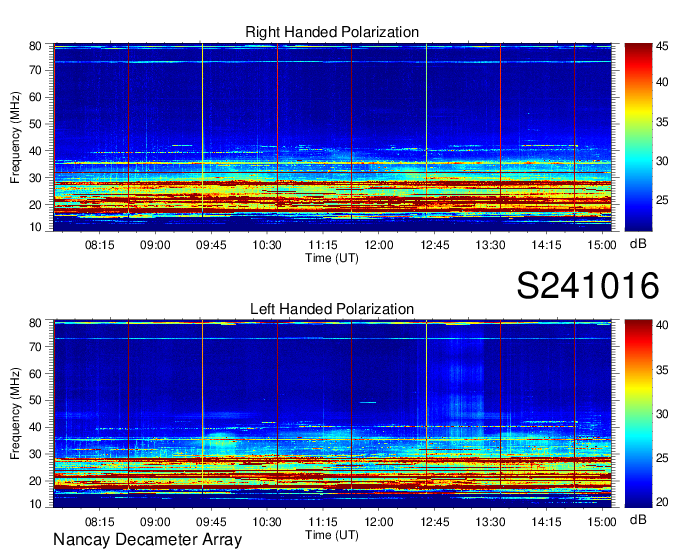Click dB unit beside Right Handed colorbar
The width and height of the screenshot is (680, 552).
[x=638, y=244]
